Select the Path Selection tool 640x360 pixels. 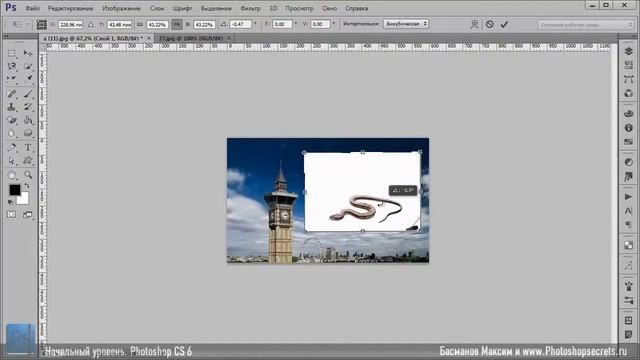(12, 161)
